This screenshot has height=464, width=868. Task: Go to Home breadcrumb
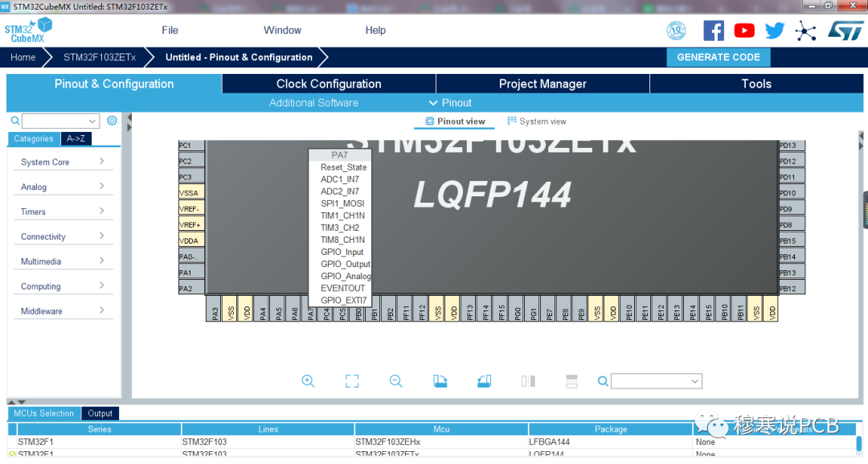click(x=23, y=57)
